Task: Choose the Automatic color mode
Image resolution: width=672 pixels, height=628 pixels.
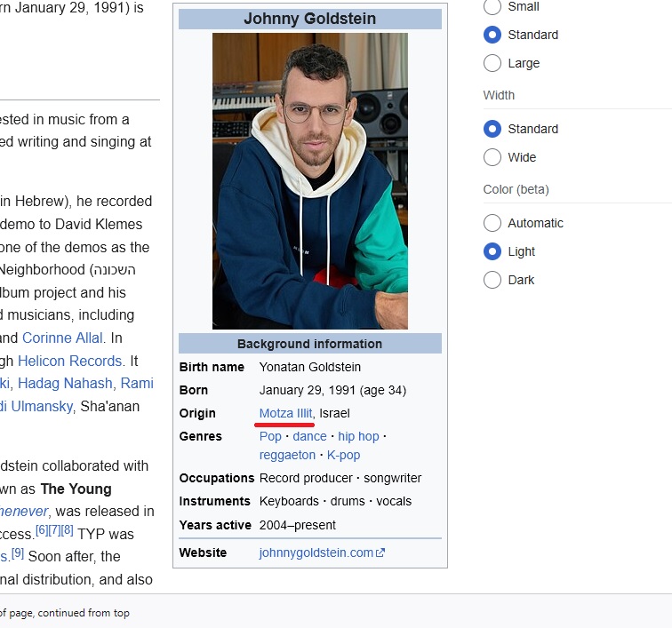Action: pyautogui.click(x=492, y=223)
